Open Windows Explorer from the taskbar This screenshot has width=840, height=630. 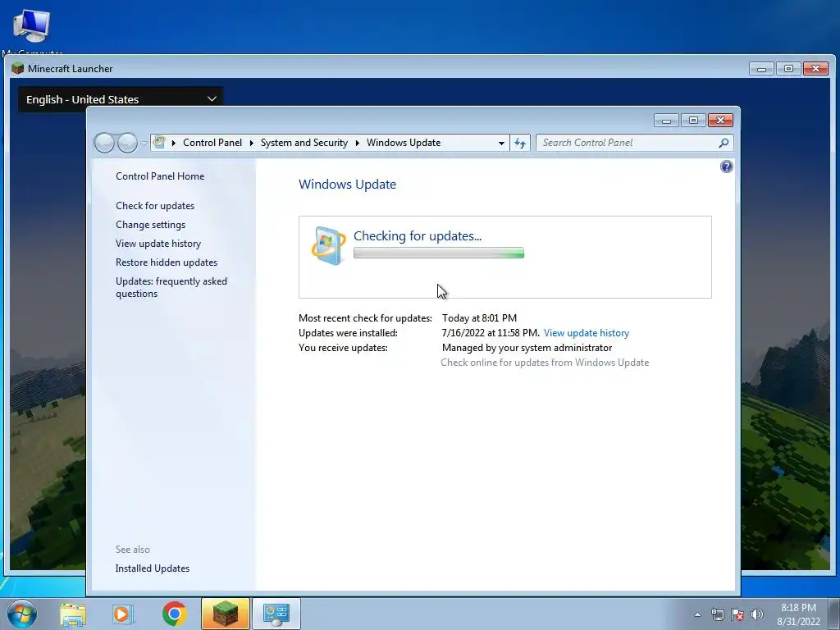tap(73, 614)
